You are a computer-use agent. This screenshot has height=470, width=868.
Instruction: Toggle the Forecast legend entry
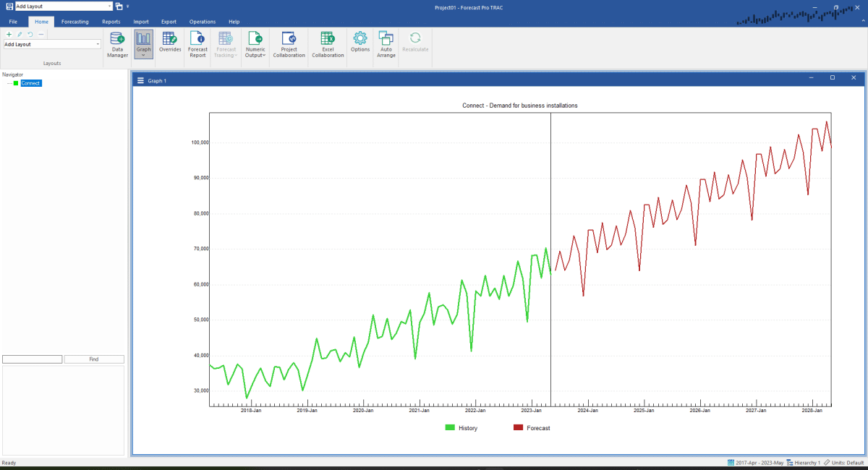click(x=532, y=427)
